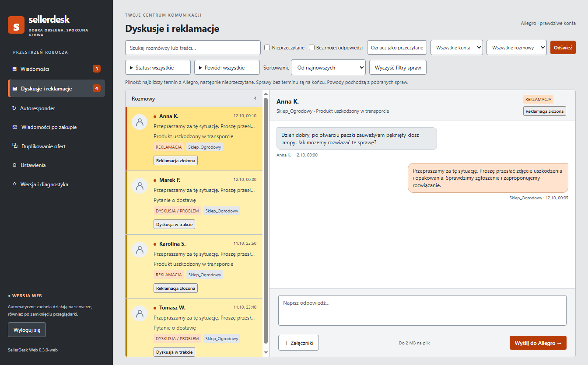
Task: Open Ustawienia page
Action: tap(56, 165)
